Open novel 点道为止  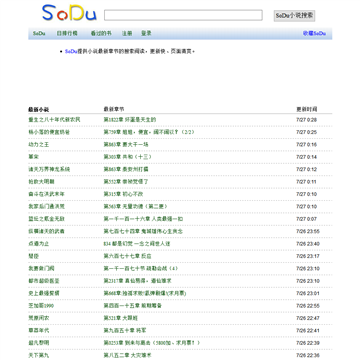click(x=39, y=244)
